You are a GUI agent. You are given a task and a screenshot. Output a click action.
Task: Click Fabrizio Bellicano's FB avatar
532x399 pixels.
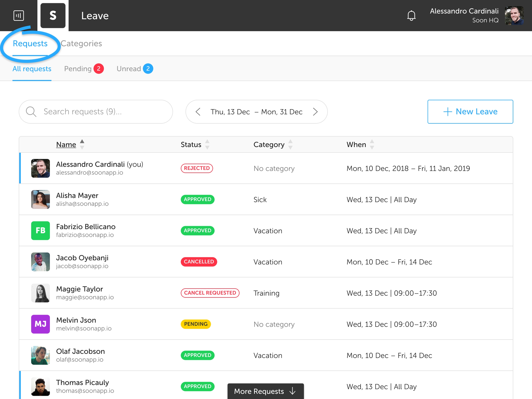[x=40, y=230]
